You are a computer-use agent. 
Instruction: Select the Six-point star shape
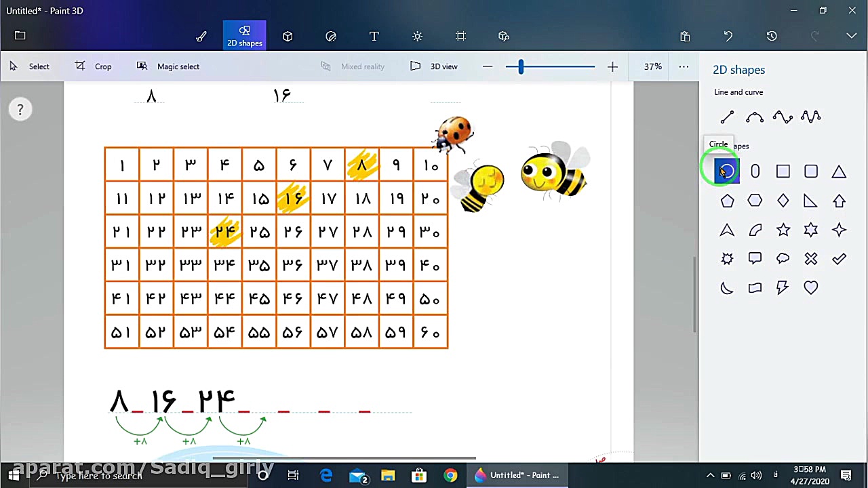(811, 230)
